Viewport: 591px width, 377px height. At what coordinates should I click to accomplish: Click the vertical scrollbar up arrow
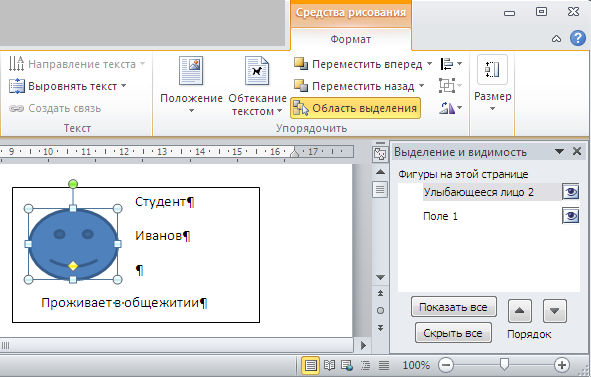point(380,172)
